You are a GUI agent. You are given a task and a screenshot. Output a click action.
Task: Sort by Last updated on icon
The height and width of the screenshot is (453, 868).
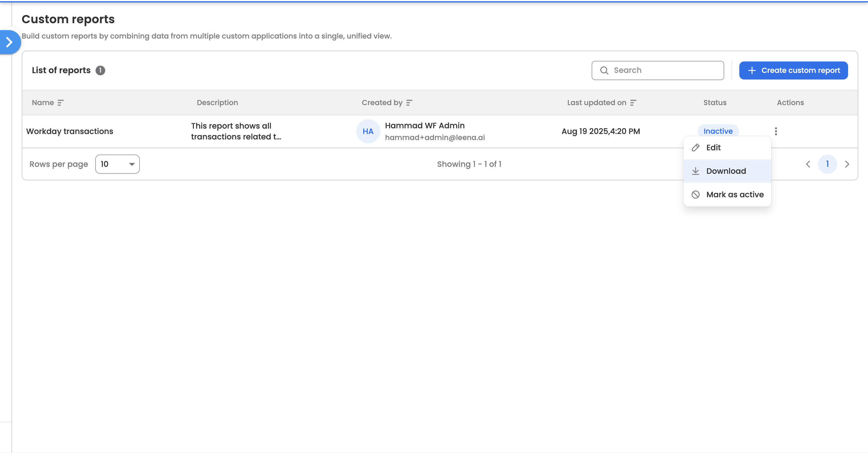(x=633, y=103)
